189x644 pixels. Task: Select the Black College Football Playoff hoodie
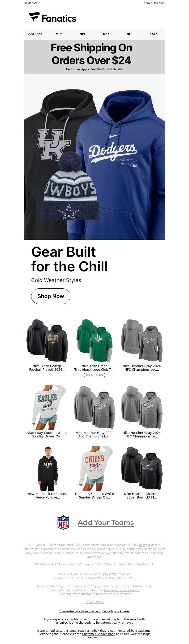(x=47, y=340)
